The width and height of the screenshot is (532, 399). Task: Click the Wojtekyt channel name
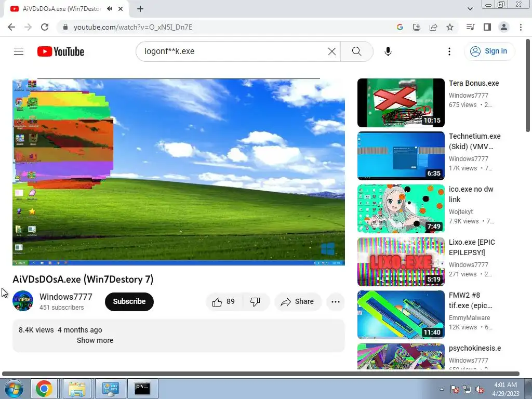pyautogui.click(x=461, y=212)
